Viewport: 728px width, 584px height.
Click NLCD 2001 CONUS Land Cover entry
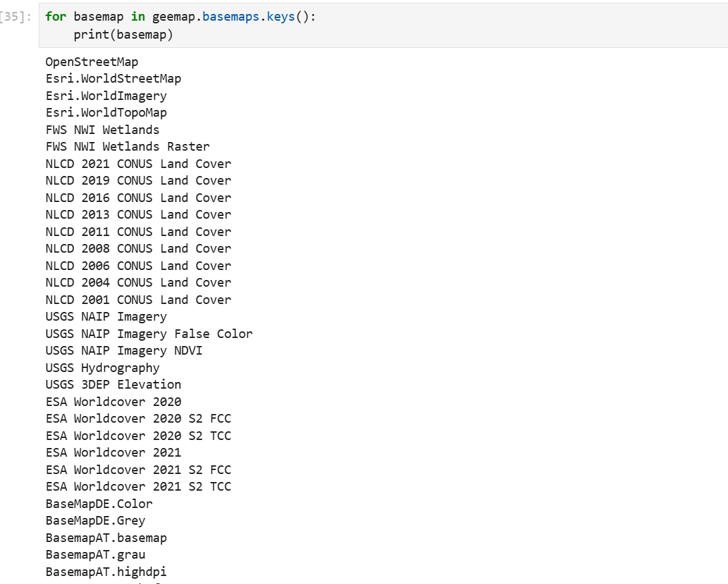coord(139,300)
